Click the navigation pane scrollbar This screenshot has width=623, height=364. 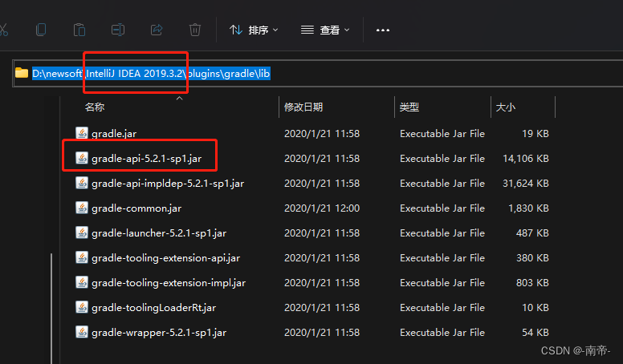(x=51, y=309)
